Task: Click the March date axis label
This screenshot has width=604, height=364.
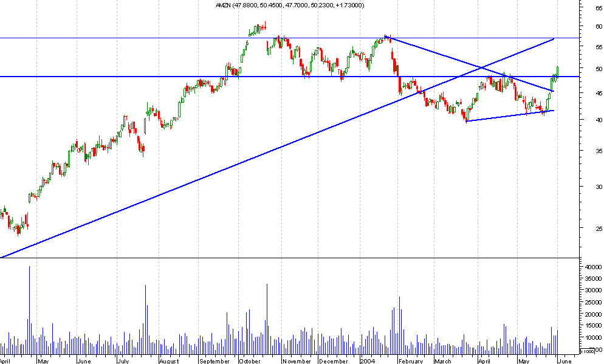Action: [x=443, y=362]
